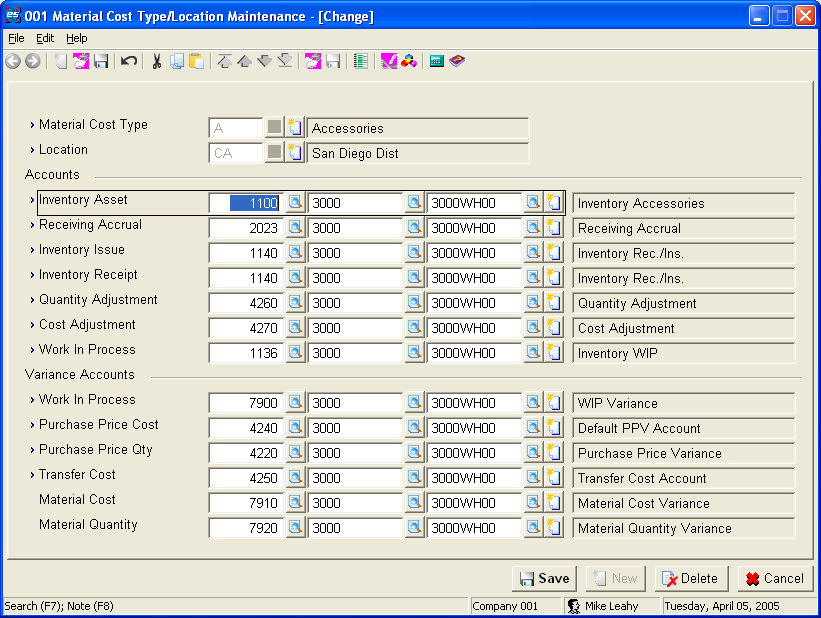
Task: Click the Cut scissors icon
Action: pos(157,61)
